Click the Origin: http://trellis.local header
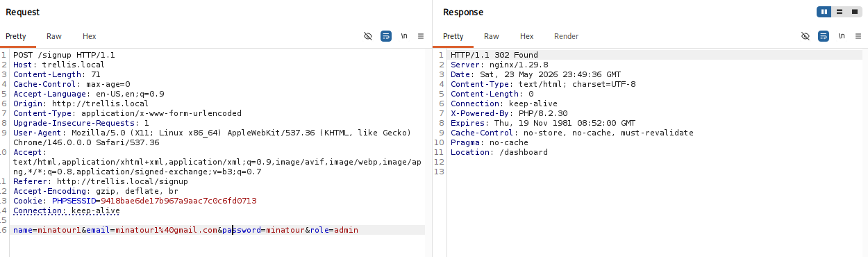The height and width of the screenshot is (257, 868). tap(81, 103)
